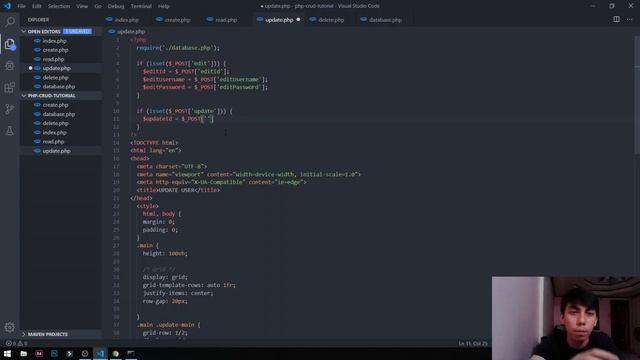
Task: Click the VS Code logo in title bar
Action: pyautogui.click(x=7, y=6)
